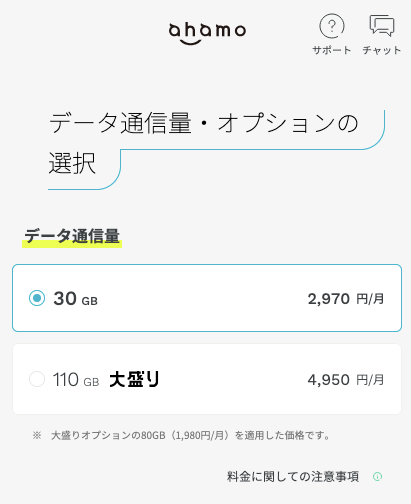
Task: Click the page title データ通信量・オプションの選択
Action: 204,143
